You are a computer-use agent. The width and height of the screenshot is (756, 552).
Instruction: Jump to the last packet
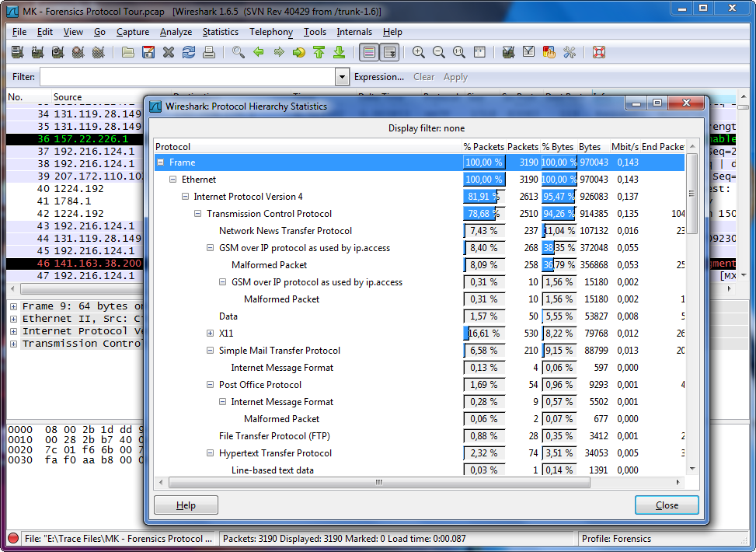pos(340,52)
